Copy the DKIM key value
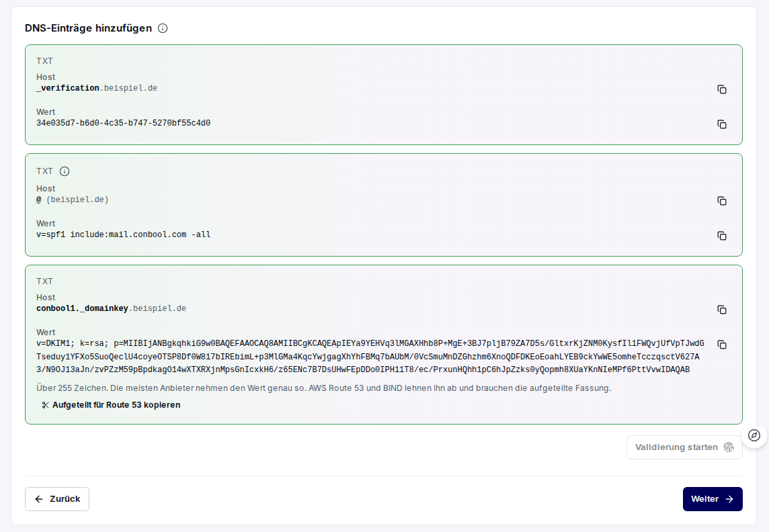 [x=721, y=345]
